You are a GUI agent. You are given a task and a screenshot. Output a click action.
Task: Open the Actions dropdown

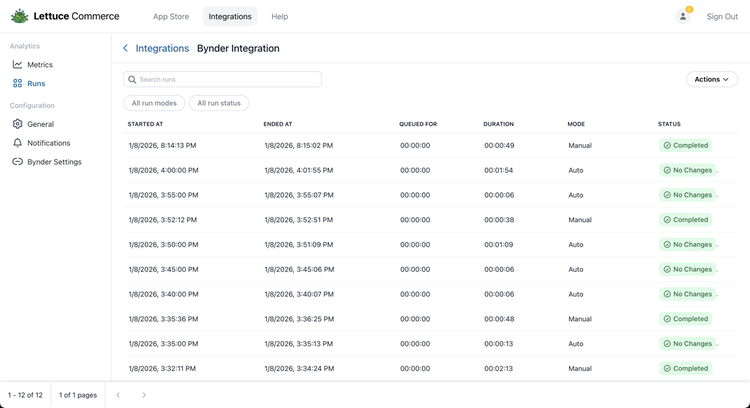pyautogui.click(x=712, y=79)
